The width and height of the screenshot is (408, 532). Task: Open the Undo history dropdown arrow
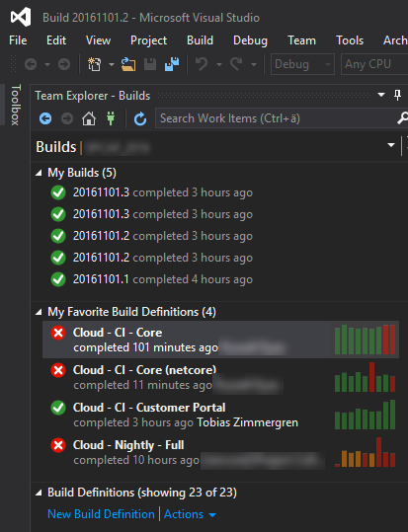pyautogui.click(x=219, y=64)
